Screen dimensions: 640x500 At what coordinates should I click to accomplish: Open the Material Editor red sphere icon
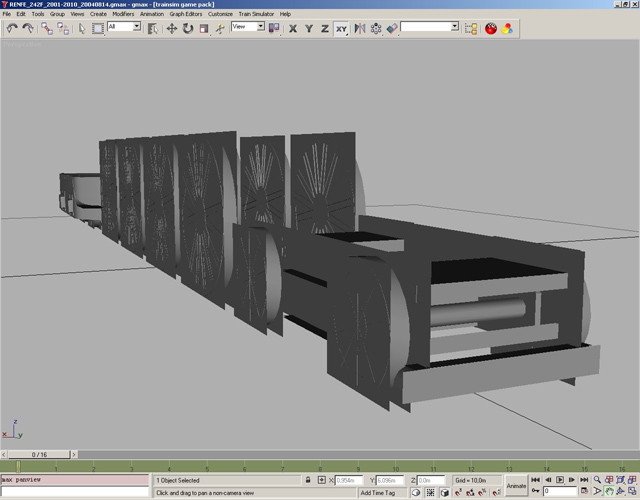[x=491, y=28]
